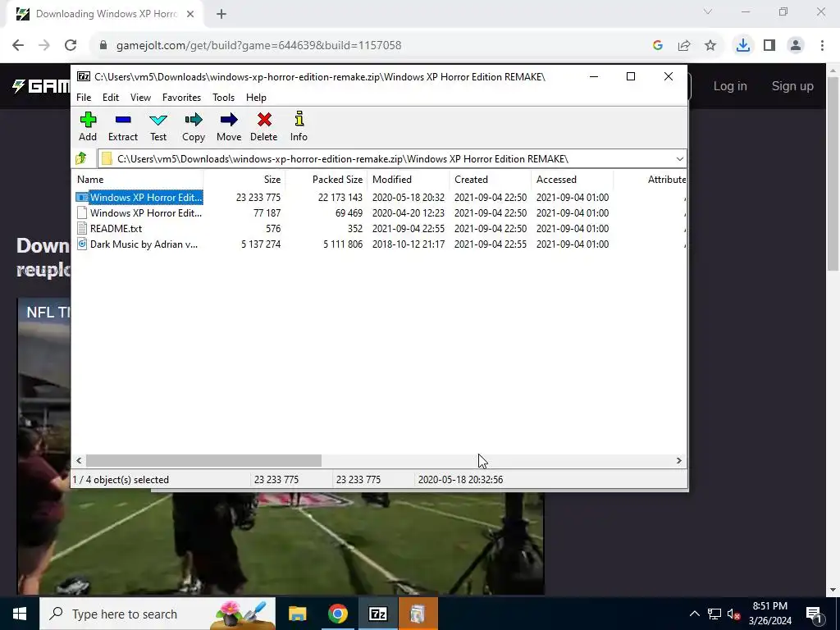Image resolution: width=840 pixels, height=630 pixels.
Task: Open the notification center icon
Action: coord(814,614)
